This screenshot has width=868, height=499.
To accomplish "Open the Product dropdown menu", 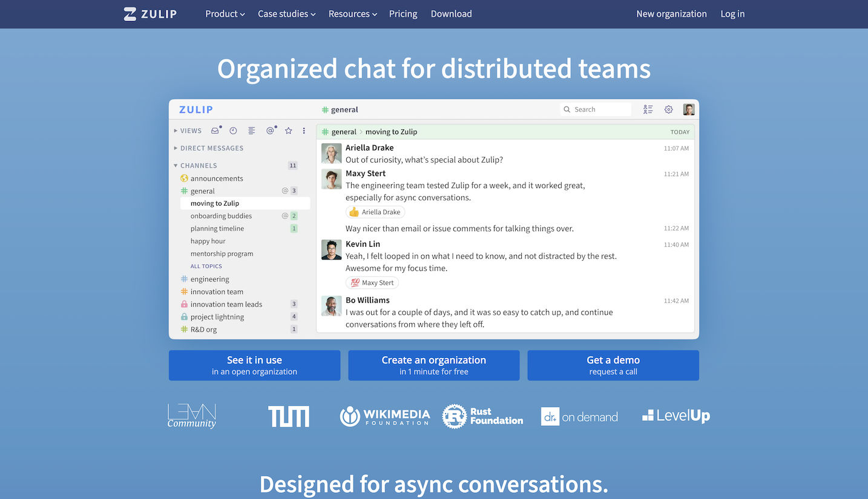I will pos(225,14).
